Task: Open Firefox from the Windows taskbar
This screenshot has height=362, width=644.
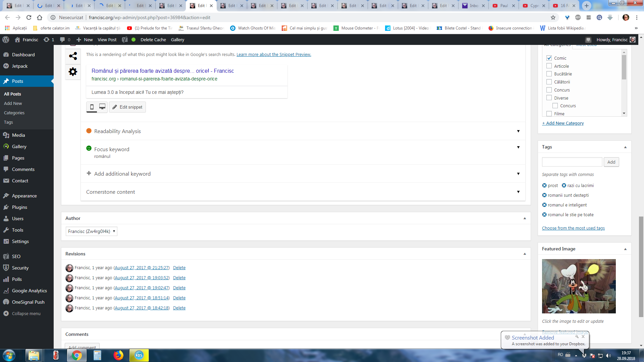Action: [118, 355]
